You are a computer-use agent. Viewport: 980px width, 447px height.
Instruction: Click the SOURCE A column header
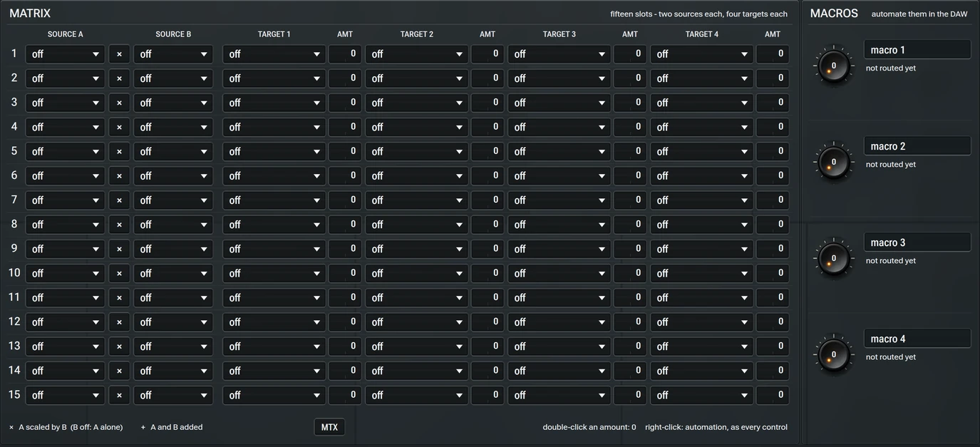point(65,34)
